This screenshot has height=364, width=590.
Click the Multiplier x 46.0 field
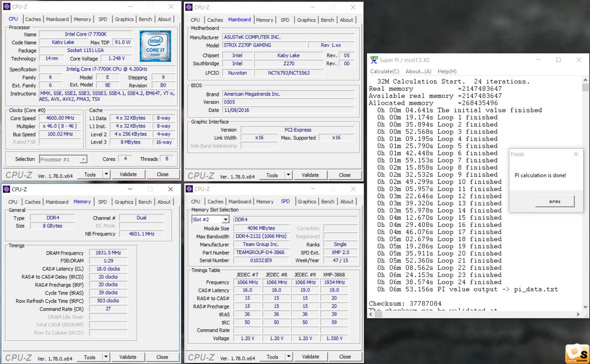coord(60,126)
